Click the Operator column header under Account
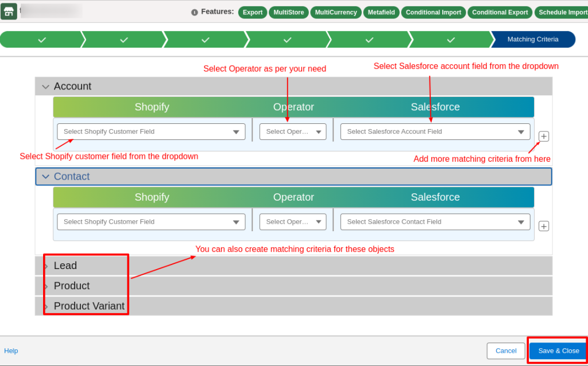The height and width of the screenshot is (366, 588). coord(293,107)
